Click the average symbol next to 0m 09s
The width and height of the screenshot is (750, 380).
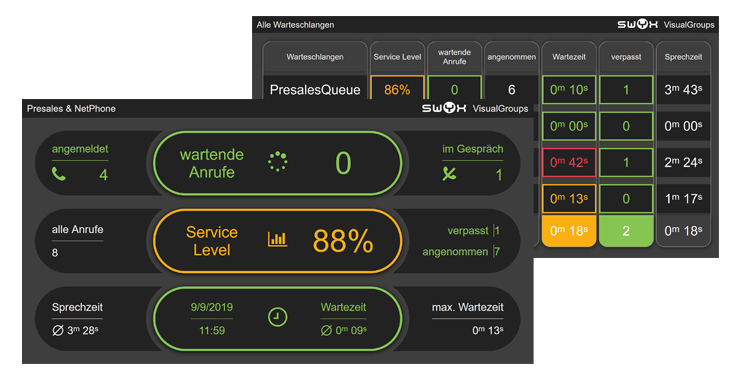(x=326, y=330)
